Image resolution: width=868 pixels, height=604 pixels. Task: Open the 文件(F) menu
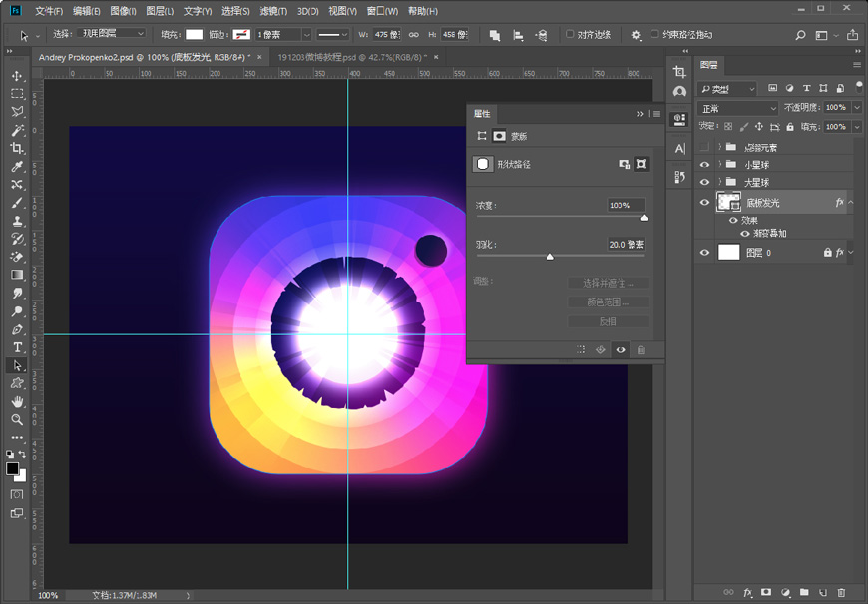[x=49, y=11]
